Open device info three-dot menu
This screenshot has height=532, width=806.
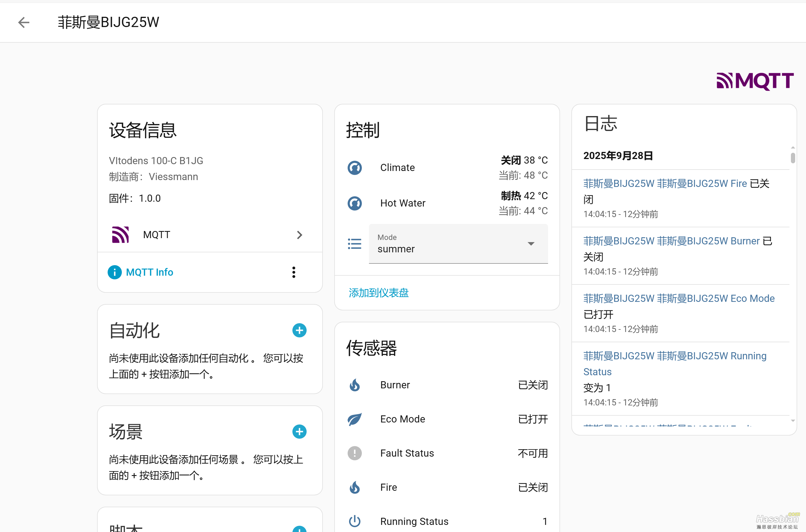(x=294, y=272)
